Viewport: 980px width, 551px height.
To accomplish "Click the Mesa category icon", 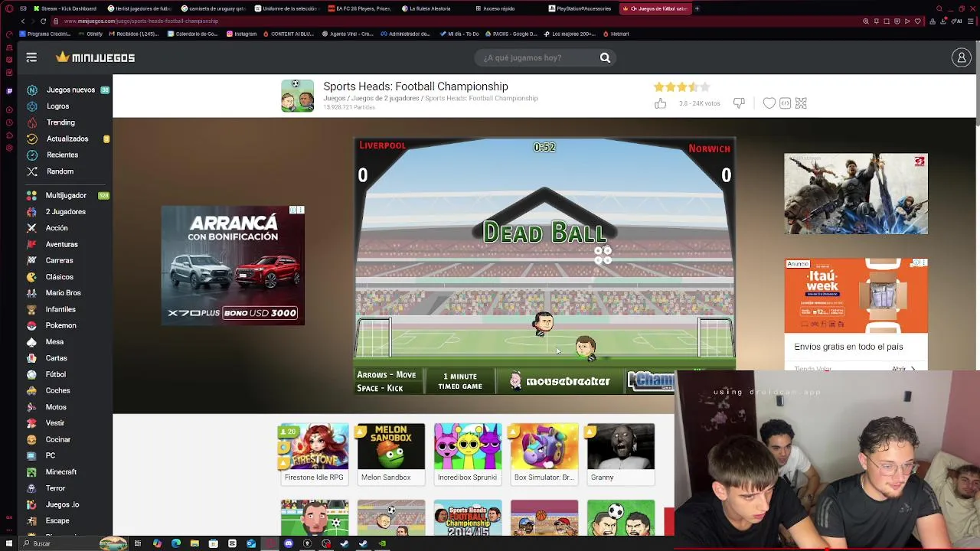I will click(31, 342).
